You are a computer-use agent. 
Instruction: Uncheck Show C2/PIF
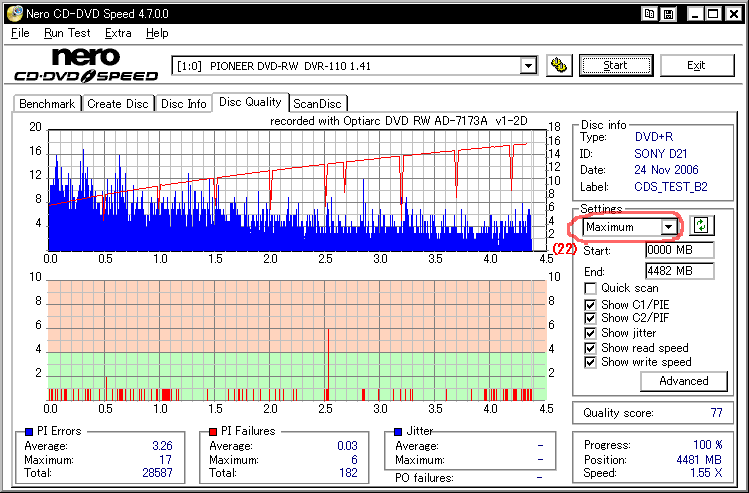click(590, 318)
